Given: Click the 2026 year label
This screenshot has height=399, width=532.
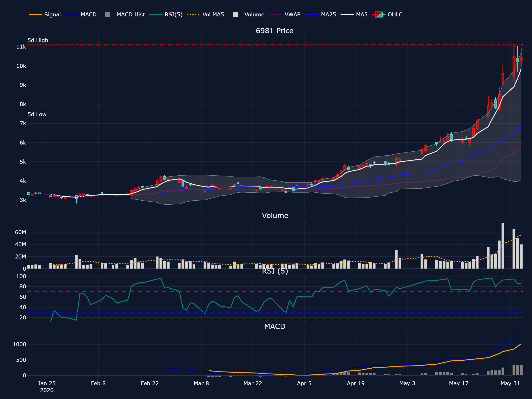Looking at the screenshot, I should (x=47, y=390).
